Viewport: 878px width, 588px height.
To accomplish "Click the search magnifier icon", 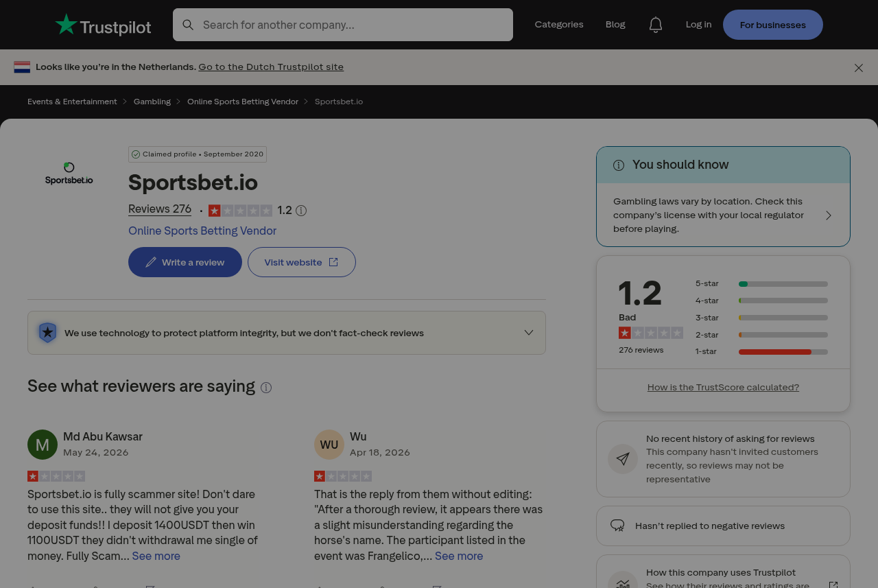I will click(188, 25).
